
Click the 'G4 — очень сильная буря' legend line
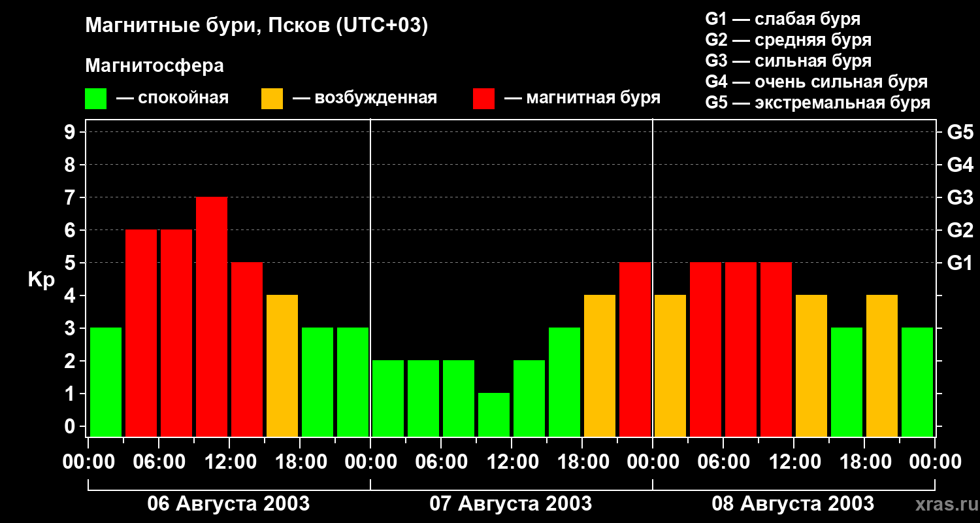pos(817,82)
